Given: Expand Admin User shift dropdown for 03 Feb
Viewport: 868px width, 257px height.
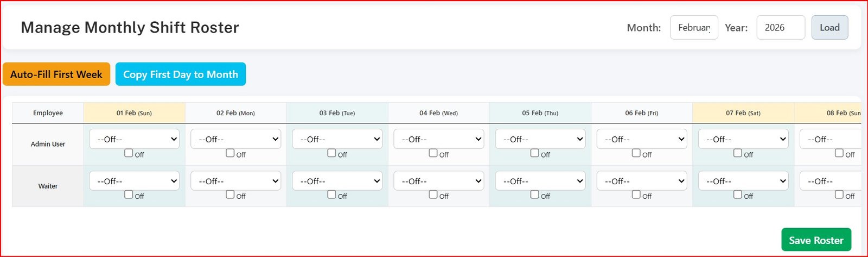Looking at the screenshot, I should (x=337, y=139).
